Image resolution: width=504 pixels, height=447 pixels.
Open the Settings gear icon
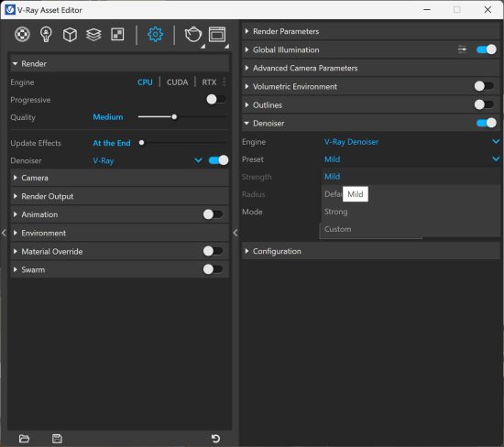[x=155, y=35]
